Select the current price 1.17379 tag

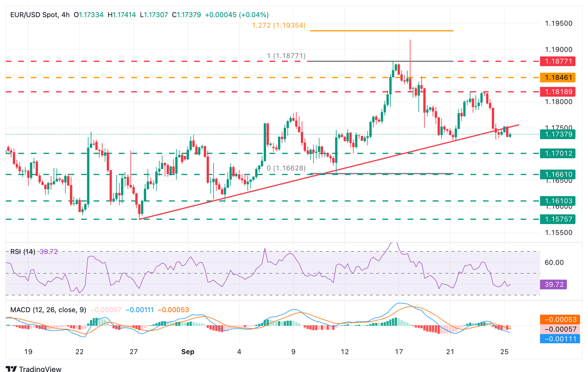click(x=558, y=134)
